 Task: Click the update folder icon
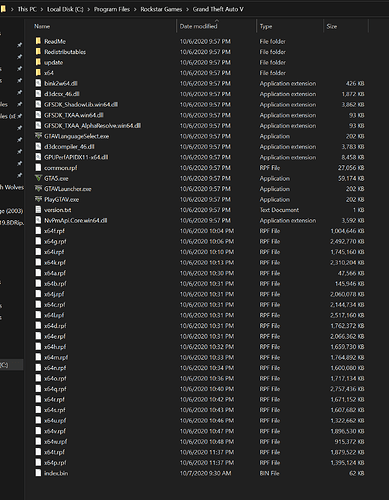pyautogui.click(x=38, y=62)
